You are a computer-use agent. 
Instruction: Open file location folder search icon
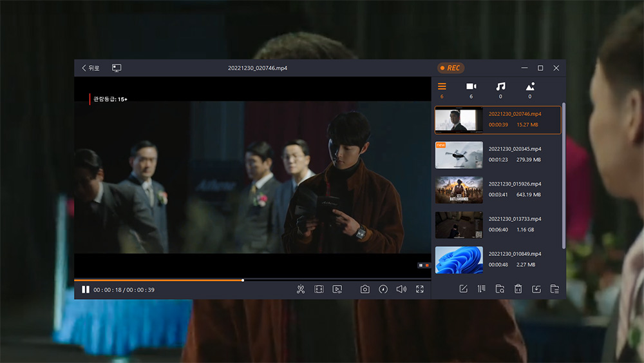(x=500, y=289)
